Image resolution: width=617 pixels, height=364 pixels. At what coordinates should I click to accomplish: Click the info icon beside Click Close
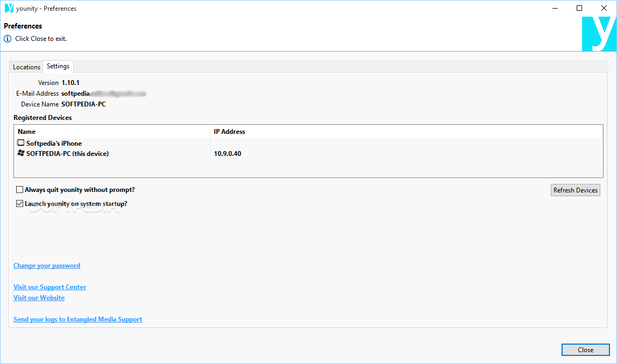tap(8, 39)
